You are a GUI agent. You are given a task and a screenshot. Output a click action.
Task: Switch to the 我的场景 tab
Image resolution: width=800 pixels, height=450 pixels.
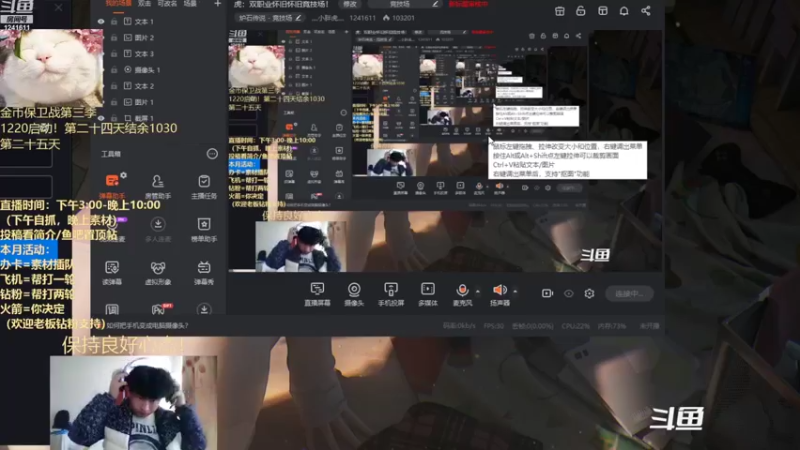[x=118, y=3]
